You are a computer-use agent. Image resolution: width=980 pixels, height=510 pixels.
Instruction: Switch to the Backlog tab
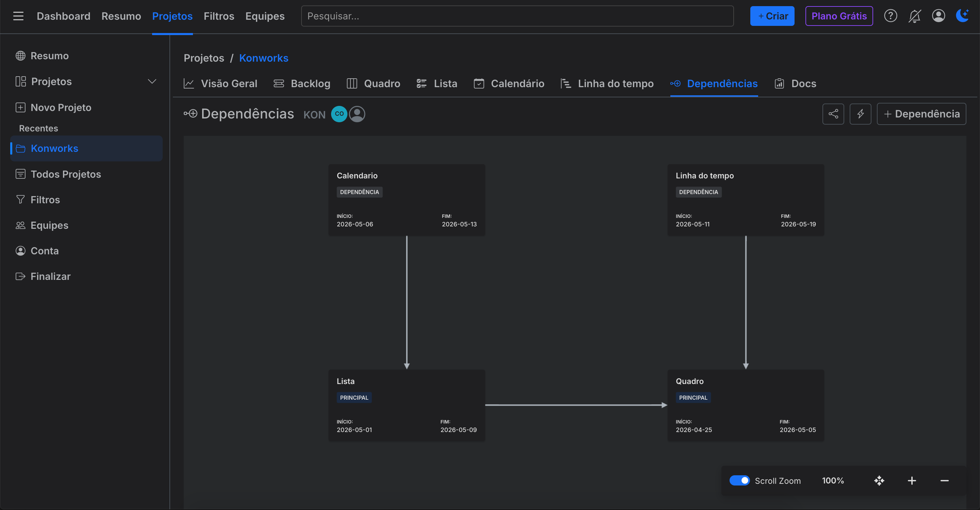[302, 83]
